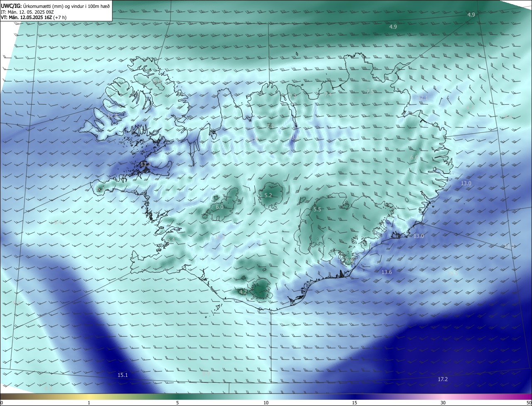
Task: Click the 17.2 value label
Action: click(x=443, y=379)
